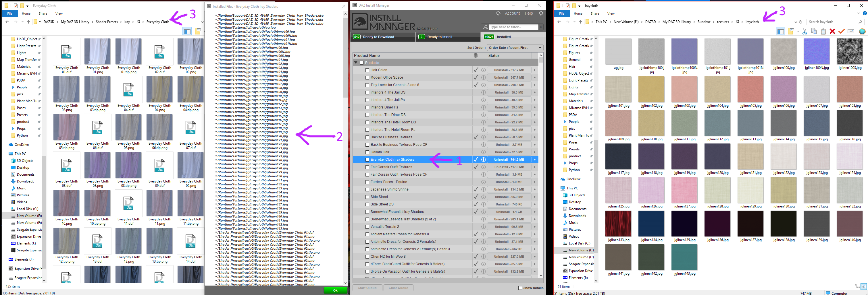Expand the Props folder in iraycloth navigation pane
This screenshot has width=868, height=295.
[x=565, y=163]
